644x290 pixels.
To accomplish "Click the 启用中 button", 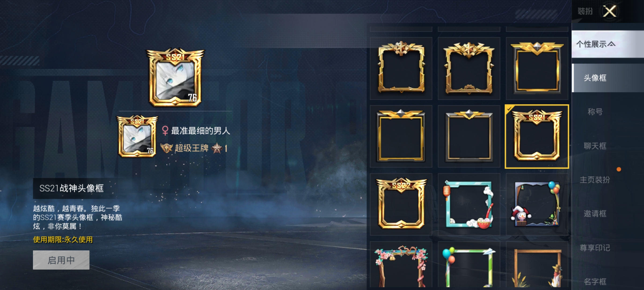I will tap(61, 260).
